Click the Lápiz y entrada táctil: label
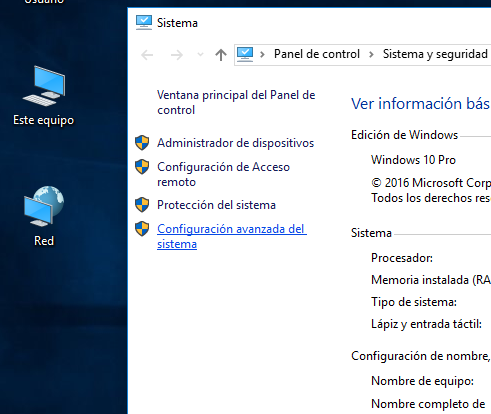 427,324
